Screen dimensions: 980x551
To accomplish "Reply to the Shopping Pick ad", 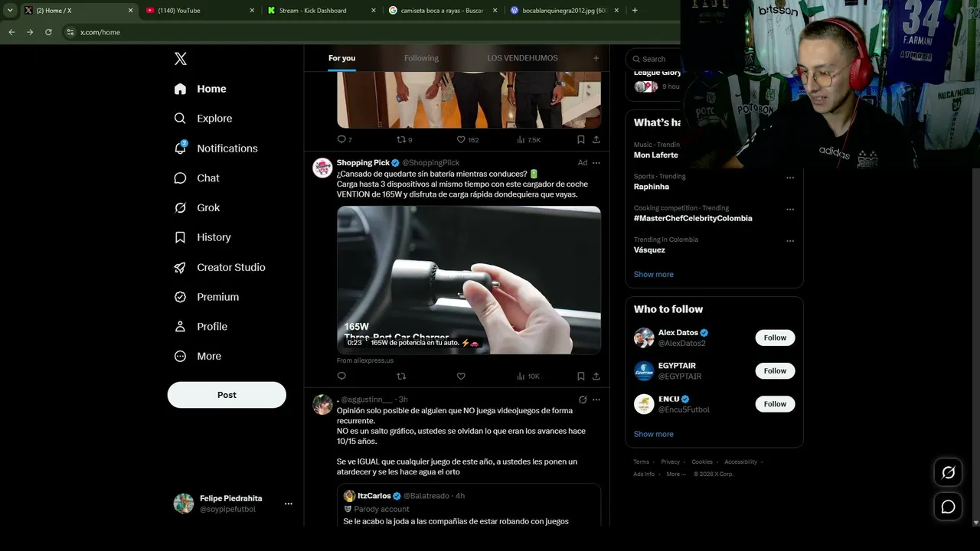I will (x=341, y=376).
